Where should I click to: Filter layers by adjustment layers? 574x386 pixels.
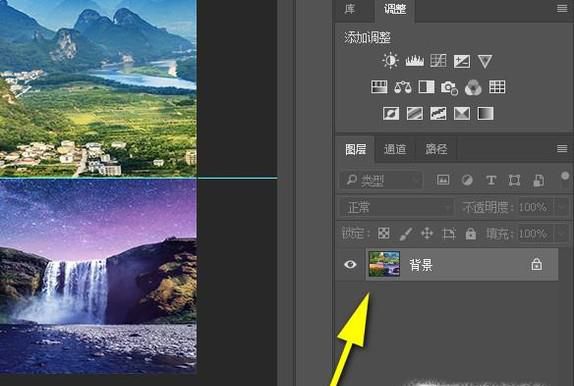coord(467,180)
